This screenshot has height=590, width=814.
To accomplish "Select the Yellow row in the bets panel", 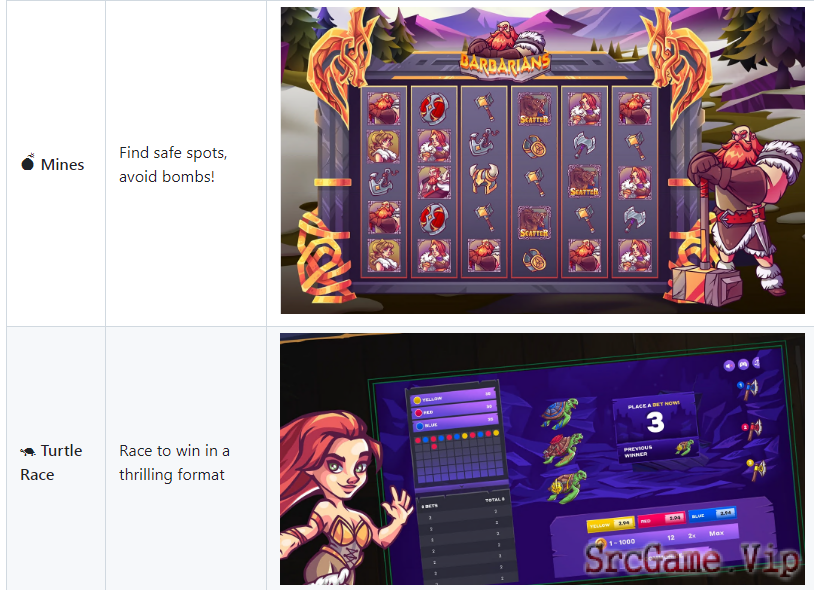I will tap(452, 397).
